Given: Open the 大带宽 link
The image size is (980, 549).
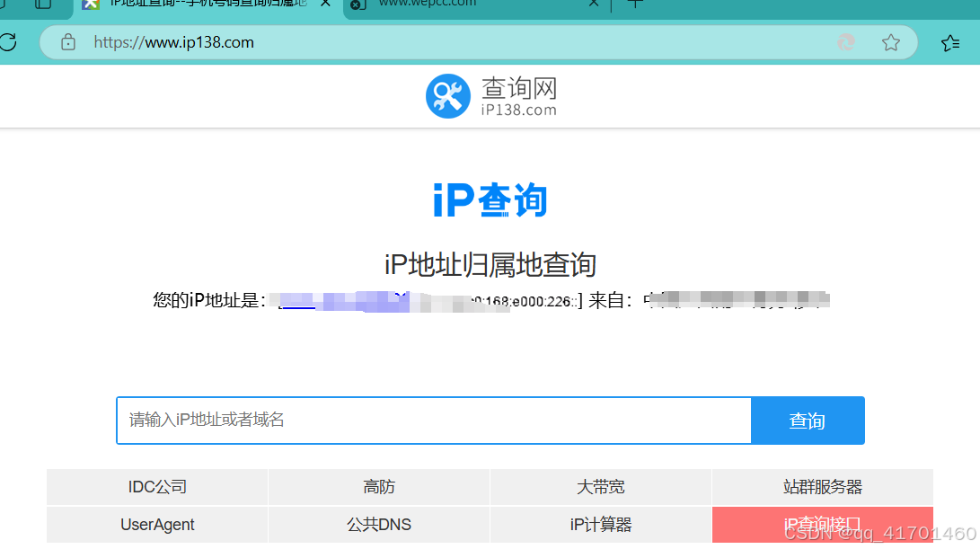Looking at the screenshot, I should point(600,486).
